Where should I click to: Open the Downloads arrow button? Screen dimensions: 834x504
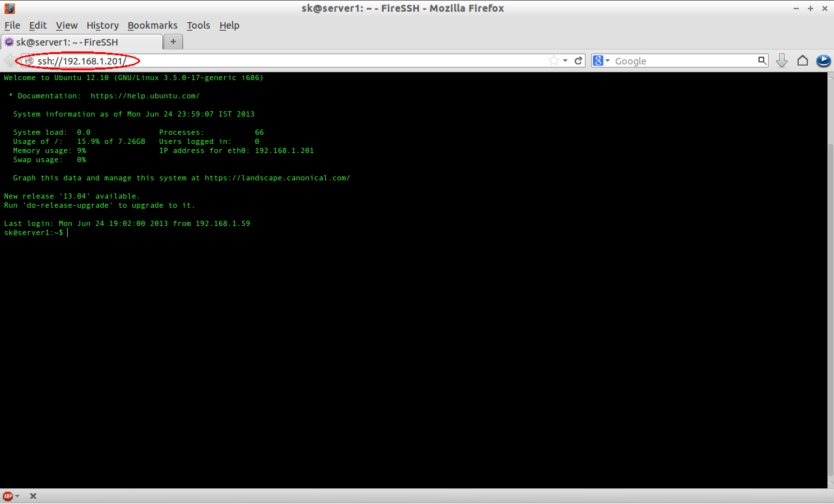coord(782,61)
